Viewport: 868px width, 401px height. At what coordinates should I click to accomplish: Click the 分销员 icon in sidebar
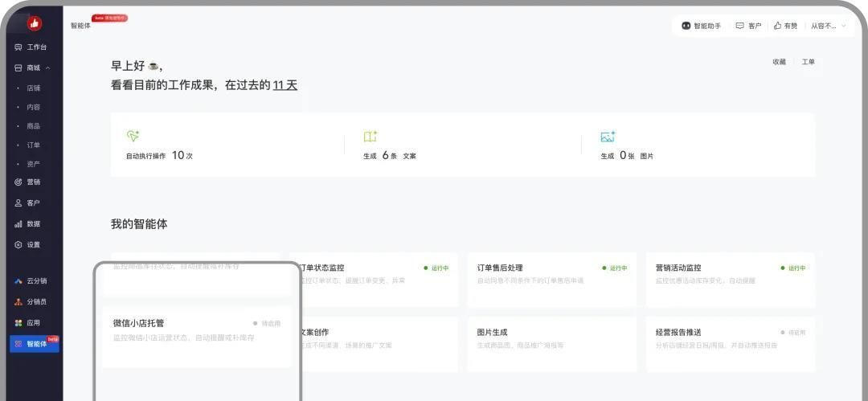[x=18, y=302]
